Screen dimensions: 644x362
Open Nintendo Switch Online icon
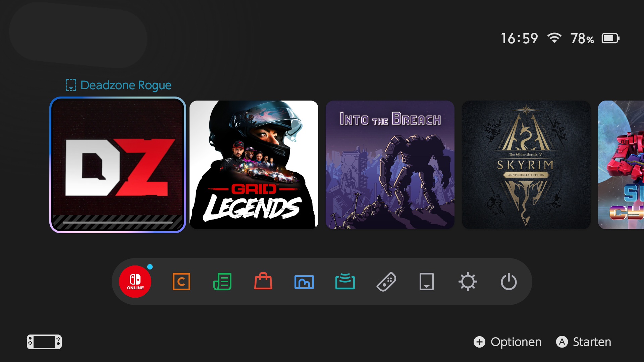tap(135, 282)
